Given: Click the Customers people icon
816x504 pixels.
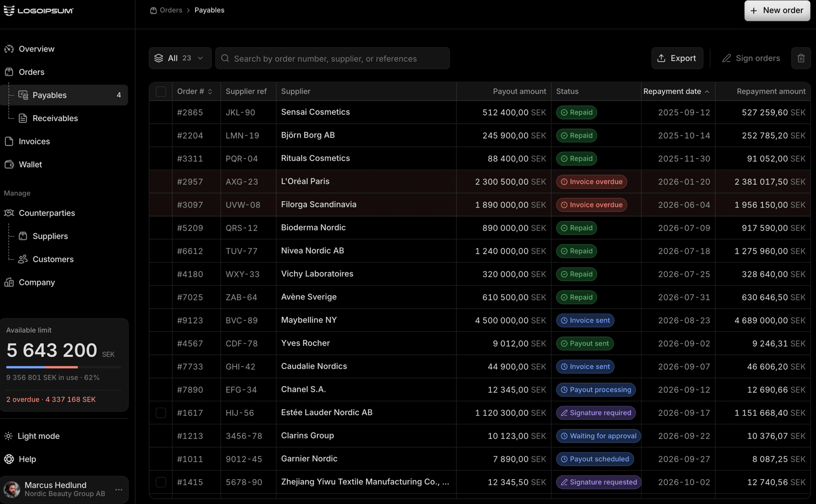Looking at the screenshot, I should [23, 259].
